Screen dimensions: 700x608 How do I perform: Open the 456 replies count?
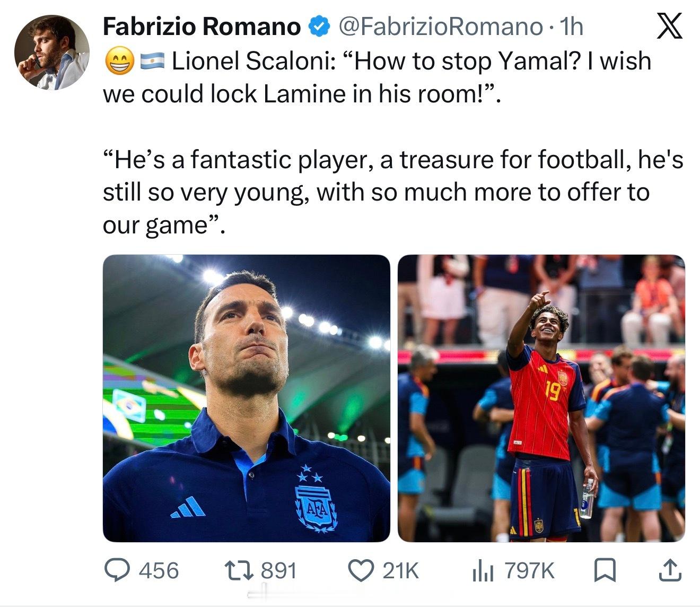point(159,571)
